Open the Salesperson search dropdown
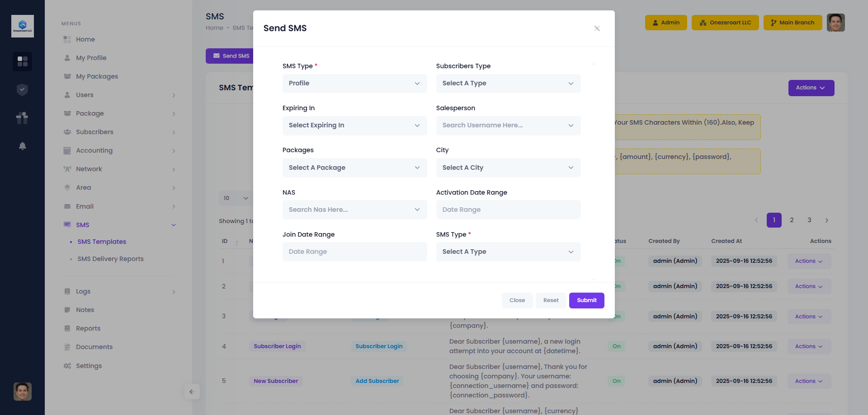This screenshot has height=415, width=868. (508, 126)
